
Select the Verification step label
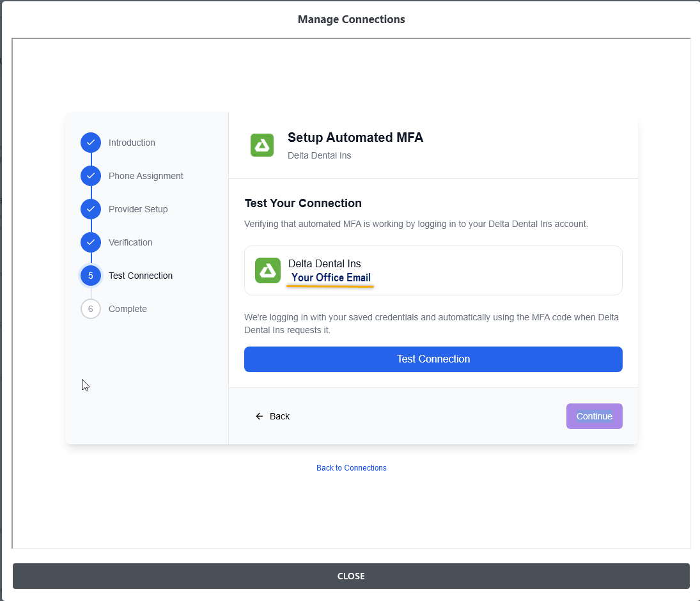pos(130,242)
